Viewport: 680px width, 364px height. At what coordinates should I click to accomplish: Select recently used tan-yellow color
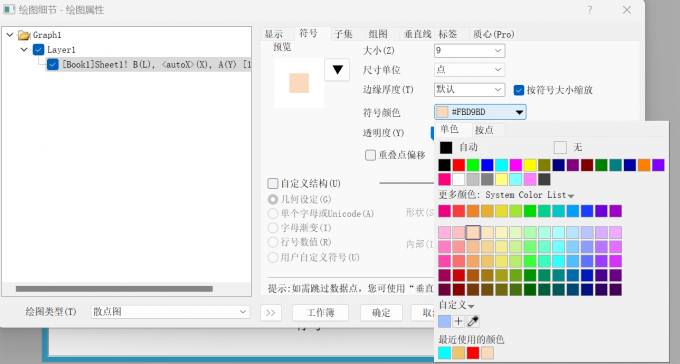[458, 353]
